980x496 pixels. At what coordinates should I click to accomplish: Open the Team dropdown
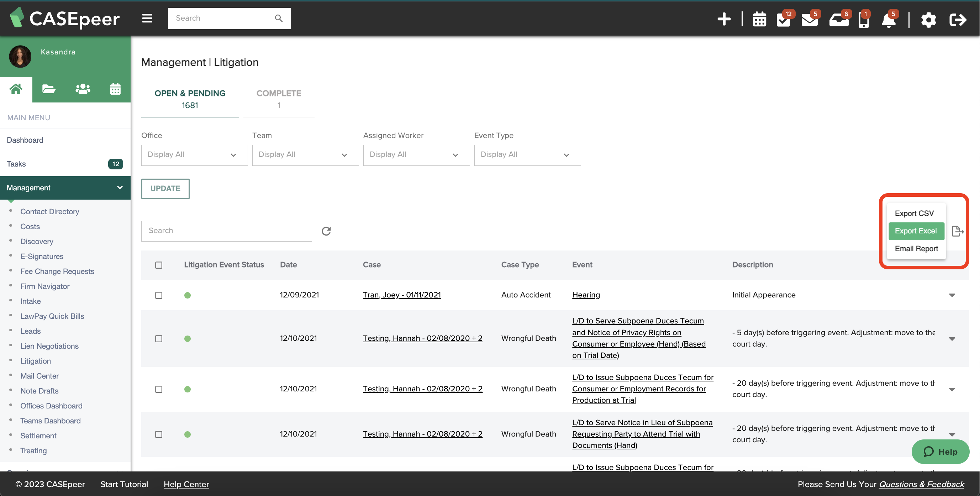(305, 155)
